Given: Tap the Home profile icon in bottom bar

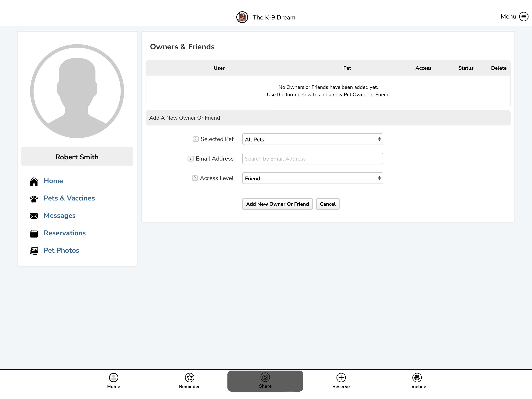Looking at the screenshot, I should click(114, 377).
